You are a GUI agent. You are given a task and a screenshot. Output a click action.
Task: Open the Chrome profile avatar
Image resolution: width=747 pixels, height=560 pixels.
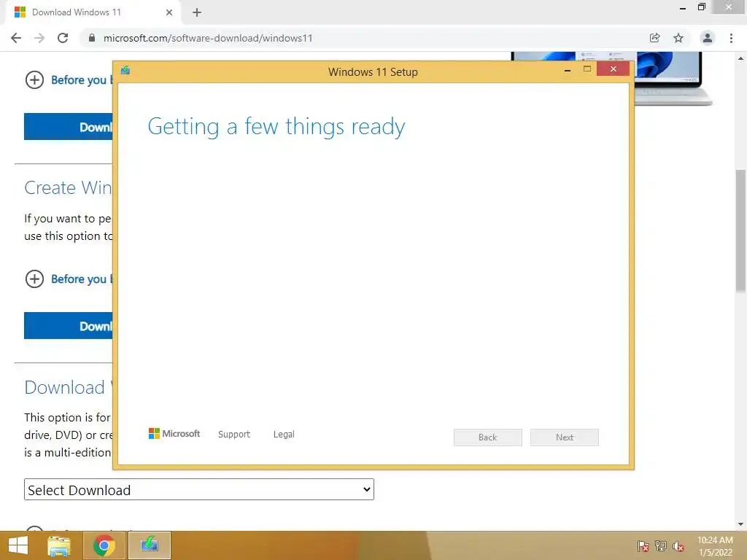pyautogui.click(x=708, y=38)
